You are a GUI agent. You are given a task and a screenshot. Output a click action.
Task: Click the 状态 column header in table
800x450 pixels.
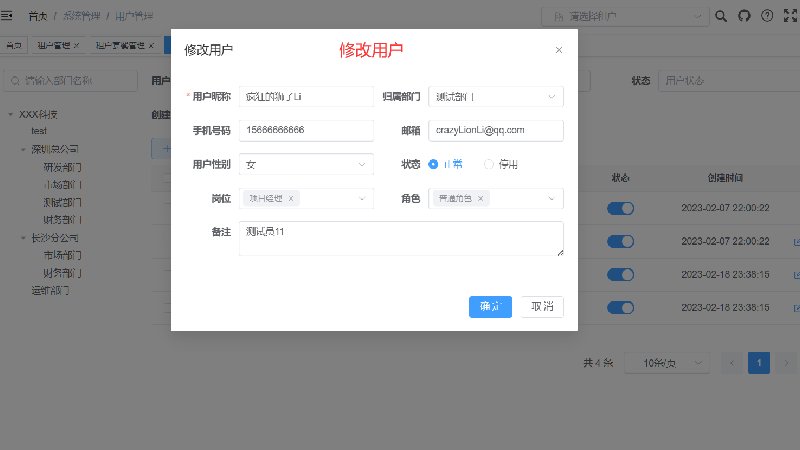click(620, 178)
